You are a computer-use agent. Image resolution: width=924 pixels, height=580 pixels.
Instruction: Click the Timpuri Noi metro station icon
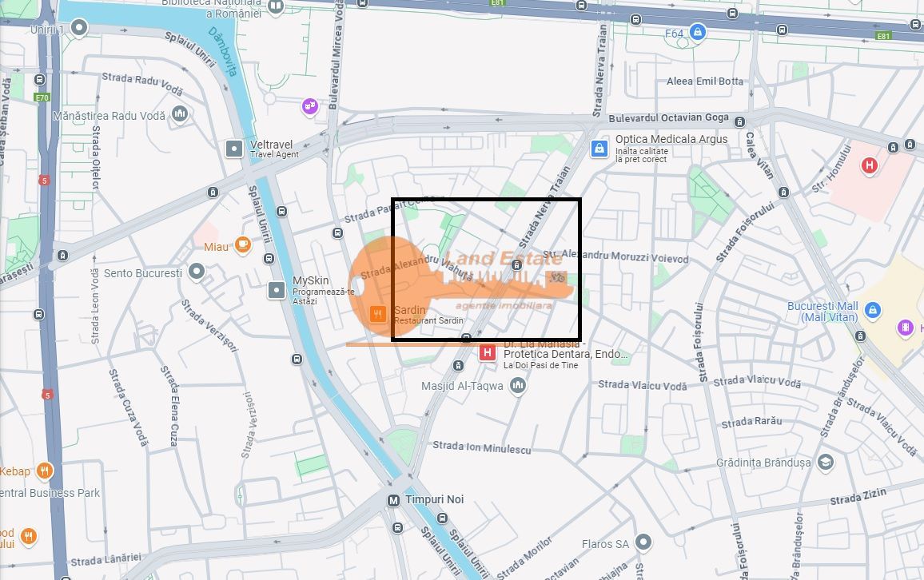pyautogui.click(x=393, y=500)
